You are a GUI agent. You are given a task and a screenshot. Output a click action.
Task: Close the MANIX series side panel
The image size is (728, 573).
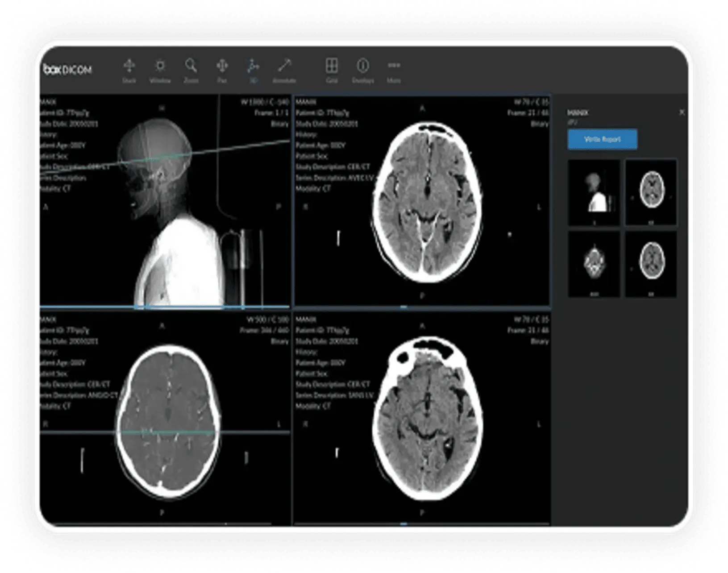coord(682,112)
